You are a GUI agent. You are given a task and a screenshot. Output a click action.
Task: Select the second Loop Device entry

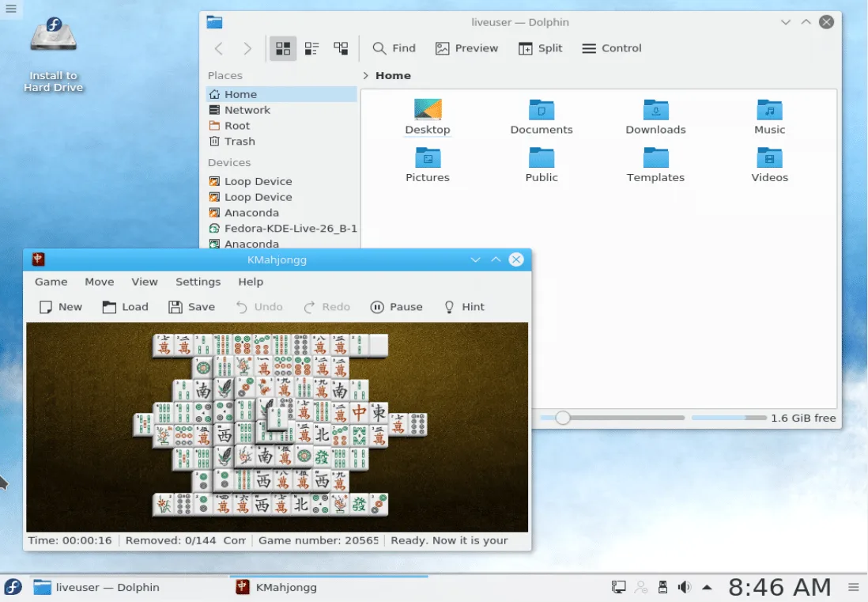tap(281, 197)
